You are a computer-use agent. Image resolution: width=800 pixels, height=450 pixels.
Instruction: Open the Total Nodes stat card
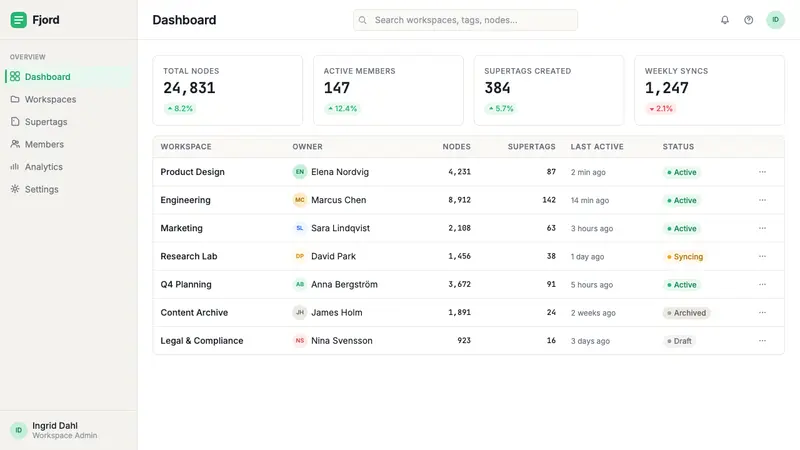(228, 90)
